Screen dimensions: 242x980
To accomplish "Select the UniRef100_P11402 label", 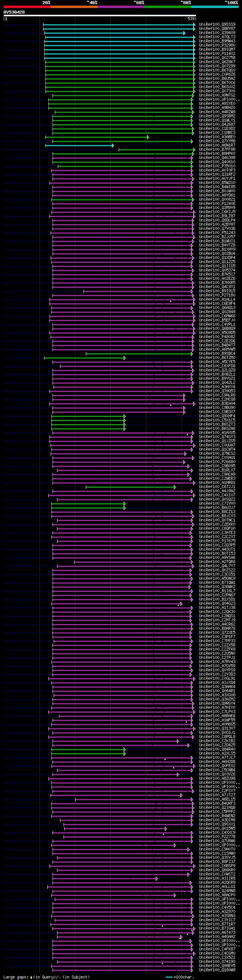I will pos(217,54).
